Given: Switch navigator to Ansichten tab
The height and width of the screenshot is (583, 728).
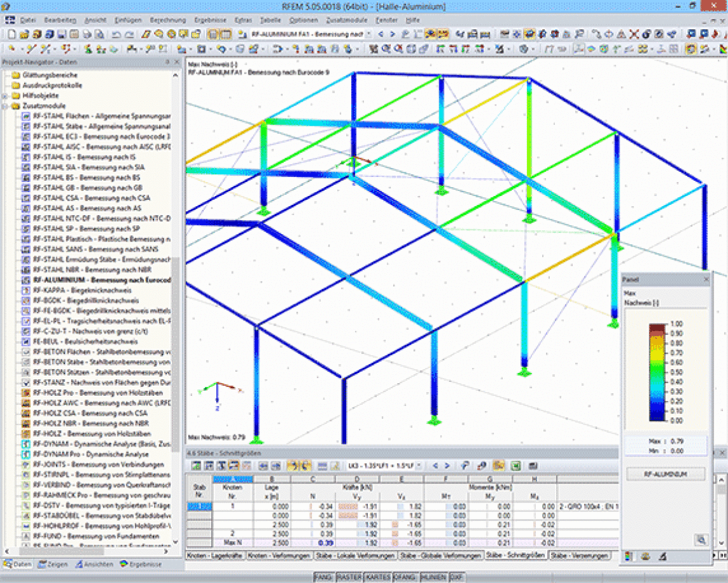Looking at the screenshot, I should (94, 565).
